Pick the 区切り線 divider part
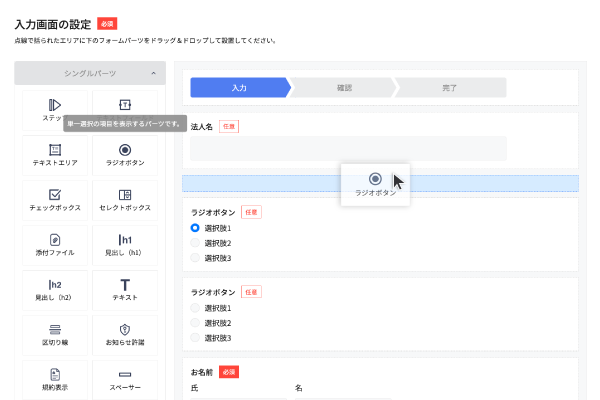600x400 pixels. [55, 335]
